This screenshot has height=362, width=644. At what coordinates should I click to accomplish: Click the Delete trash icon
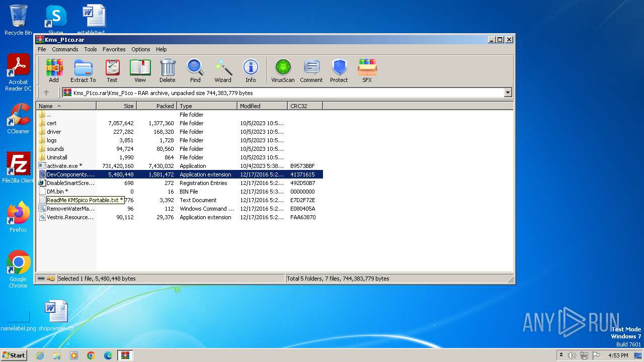pos(168,70)
